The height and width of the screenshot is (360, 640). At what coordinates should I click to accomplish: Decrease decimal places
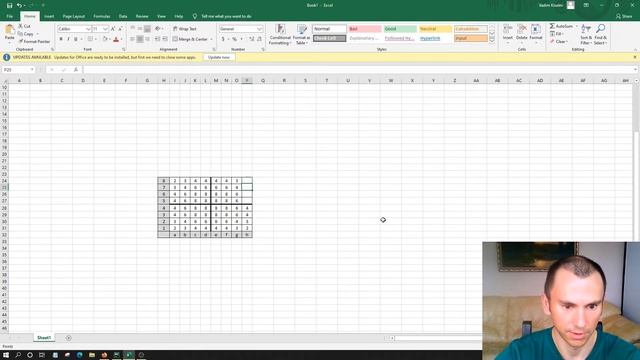click(x=259, y=39)
